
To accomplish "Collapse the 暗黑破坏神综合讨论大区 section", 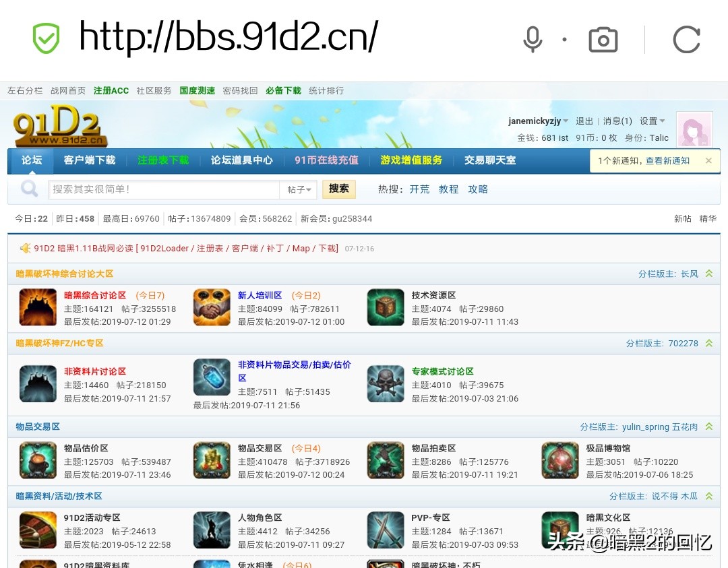I will pos(709,274).
